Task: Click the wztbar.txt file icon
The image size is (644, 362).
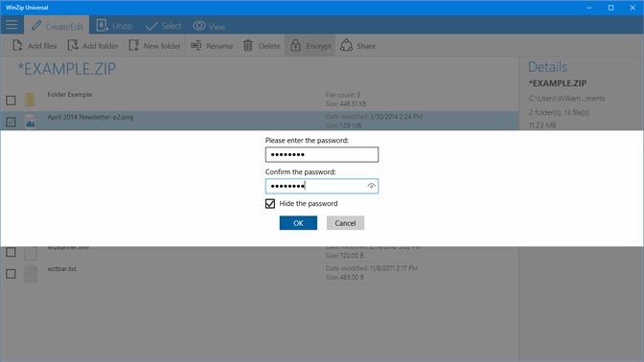Action: (30, 273)
